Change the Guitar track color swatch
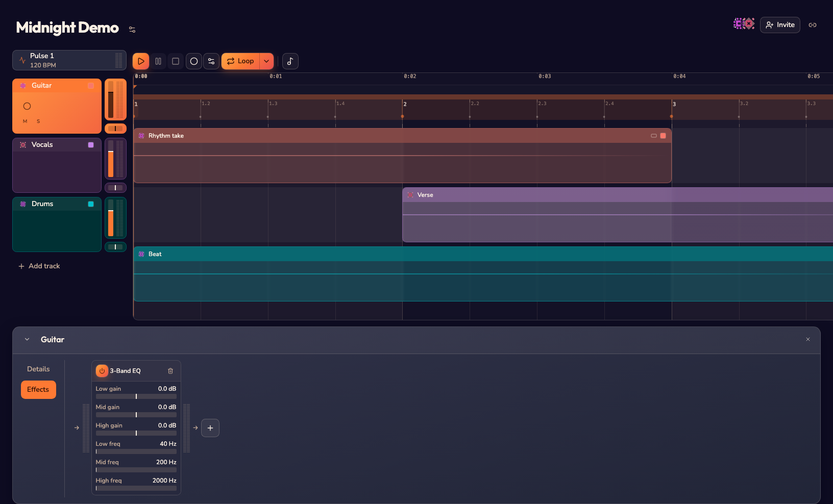833x504 pixels. pos(91,86)
